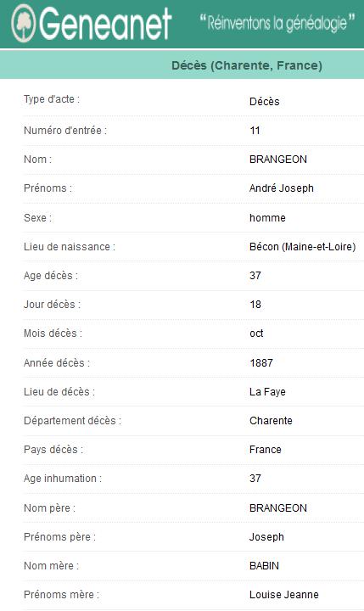Screen dimensions: 364x611
Task: Select the father's first name Joseph
Action: point(266,537)
